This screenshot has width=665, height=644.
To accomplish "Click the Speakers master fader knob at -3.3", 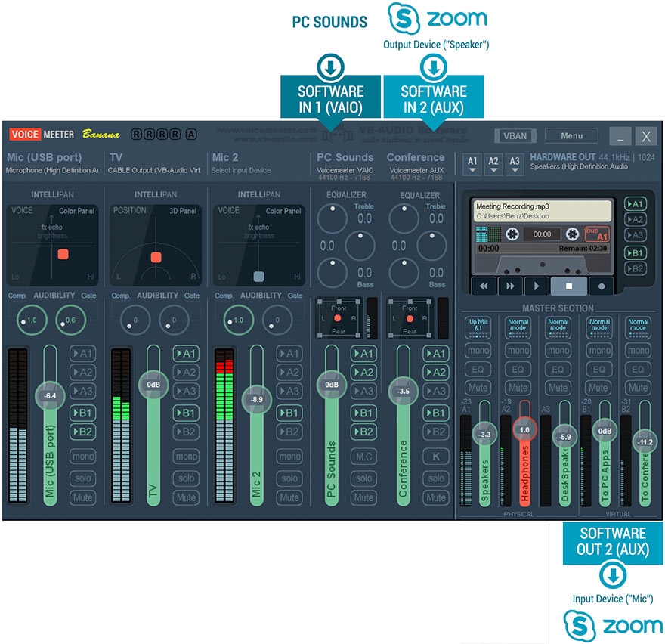I will [x=484, y=435].
